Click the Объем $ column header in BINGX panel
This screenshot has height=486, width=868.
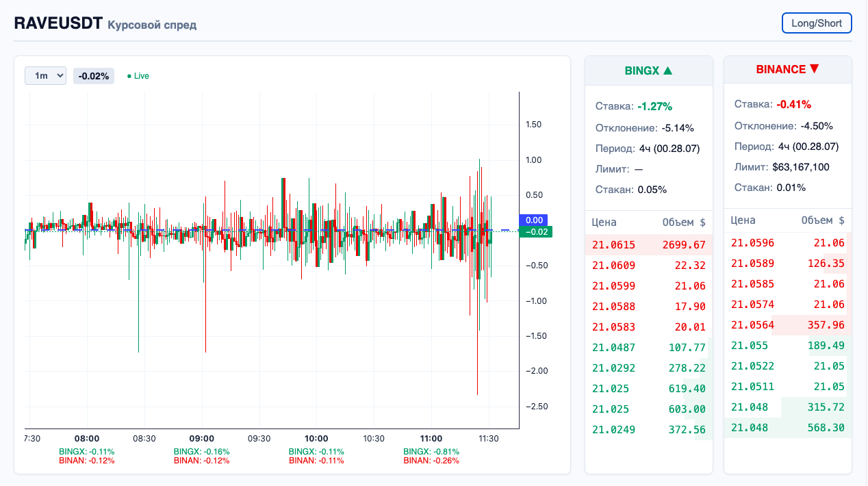point(685,220)
